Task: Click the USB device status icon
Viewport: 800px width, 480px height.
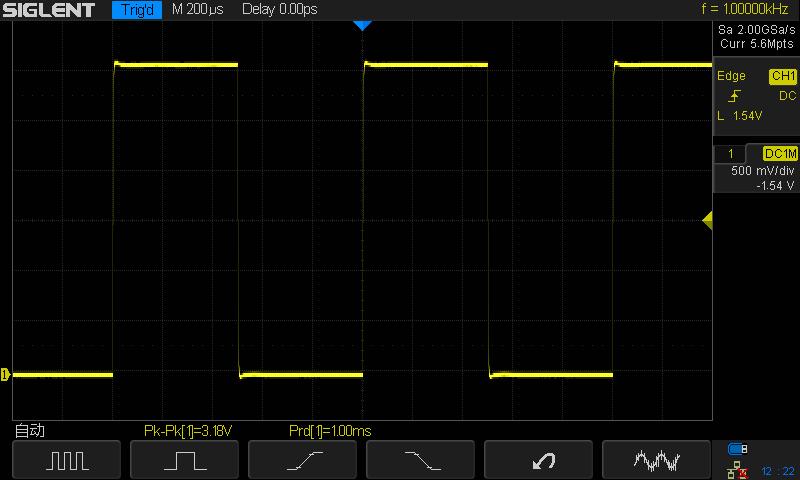Action: coord(738,449)
